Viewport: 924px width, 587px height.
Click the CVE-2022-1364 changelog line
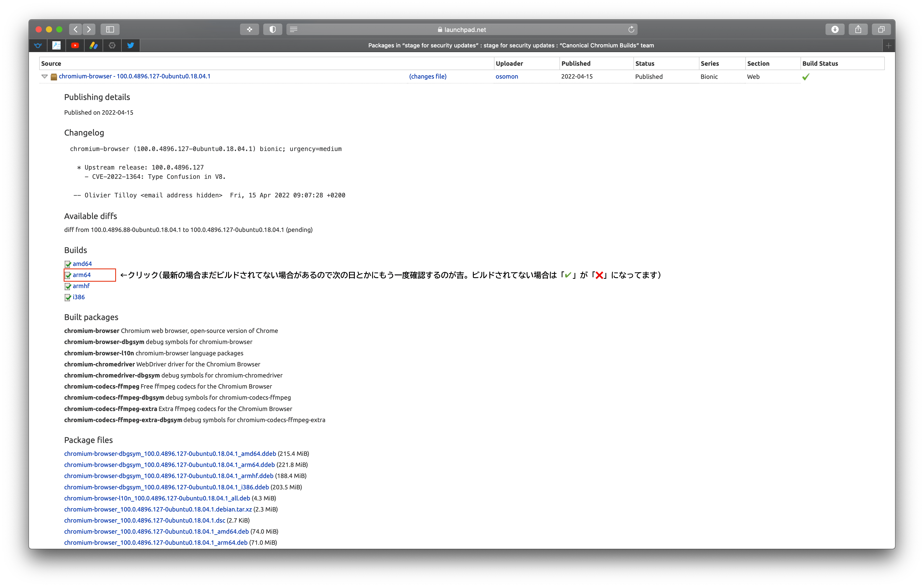tap(155, 177)
